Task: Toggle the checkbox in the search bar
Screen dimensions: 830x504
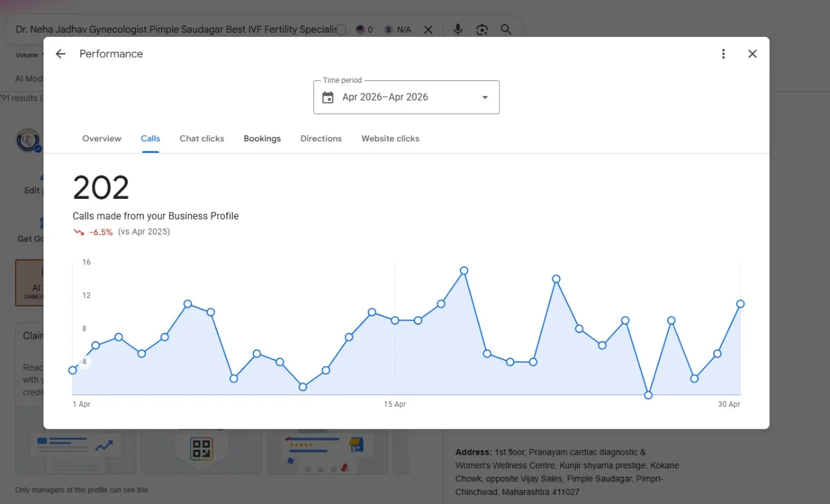Action: pyautogui.click(x=342, y=30)
